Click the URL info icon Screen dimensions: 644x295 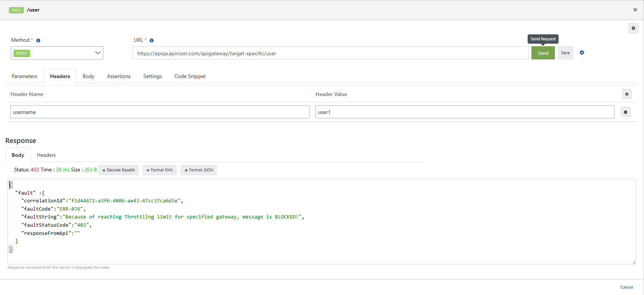151,40
